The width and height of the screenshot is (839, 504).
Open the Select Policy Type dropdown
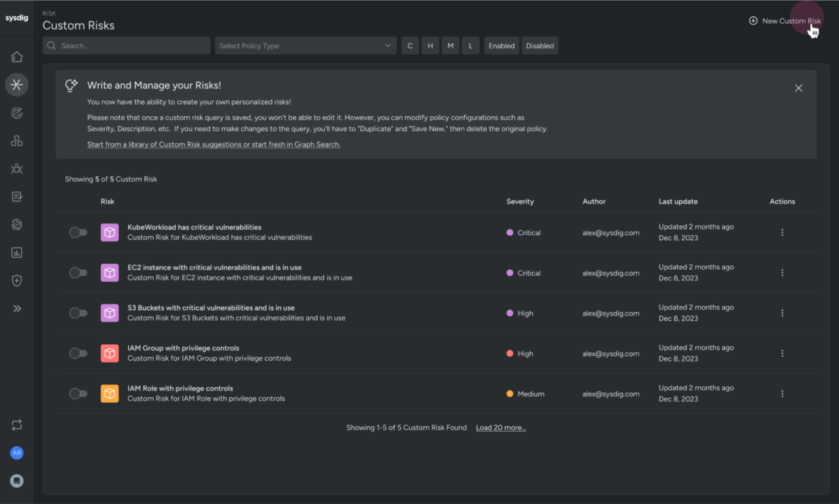[305, 46]
